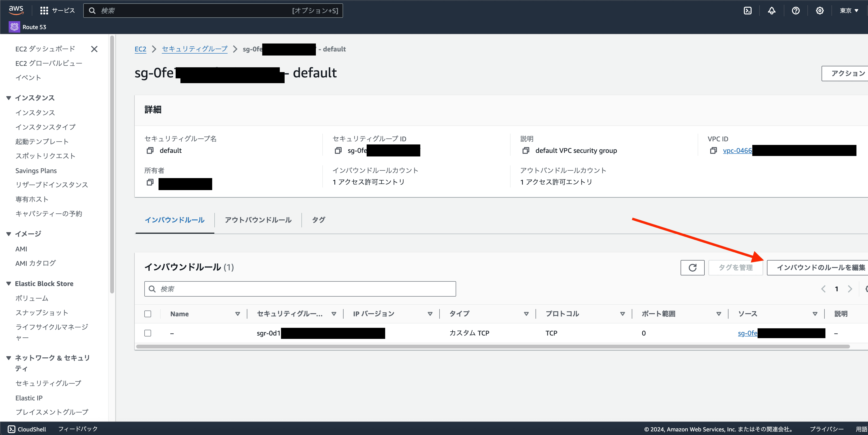The image size is (868, 435).
Task: Sort by the Name column arrow
Action: (237, 314)
